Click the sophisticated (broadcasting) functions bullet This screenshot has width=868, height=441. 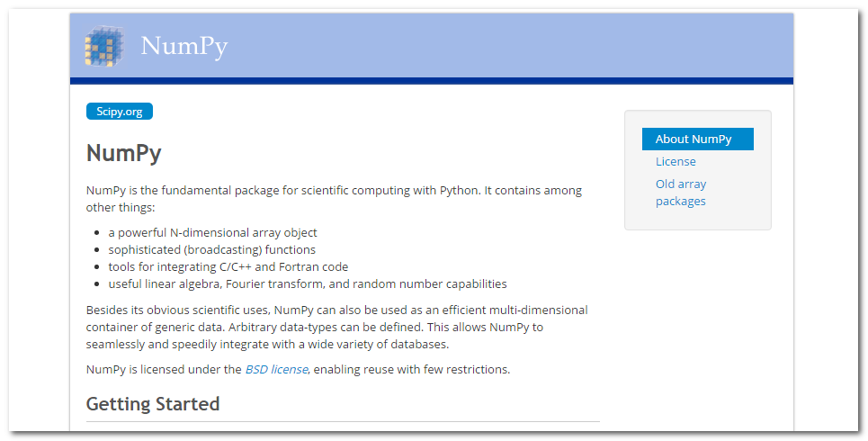(212, 250)
